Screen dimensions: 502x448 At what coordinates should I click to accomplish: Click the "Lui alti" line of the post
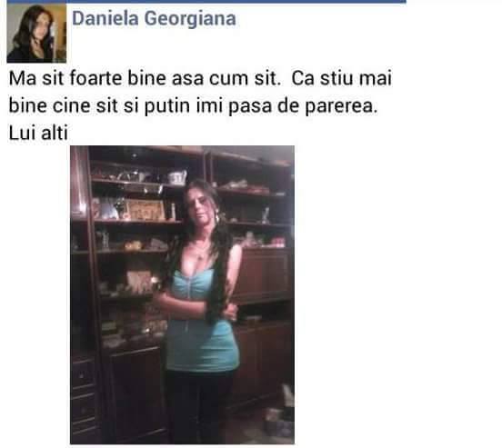tap(38, 133)
